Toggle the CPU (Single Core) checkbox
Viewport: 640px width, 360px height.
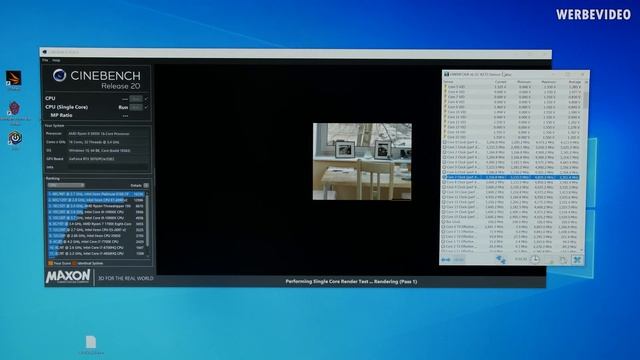(x=146, y=107)
